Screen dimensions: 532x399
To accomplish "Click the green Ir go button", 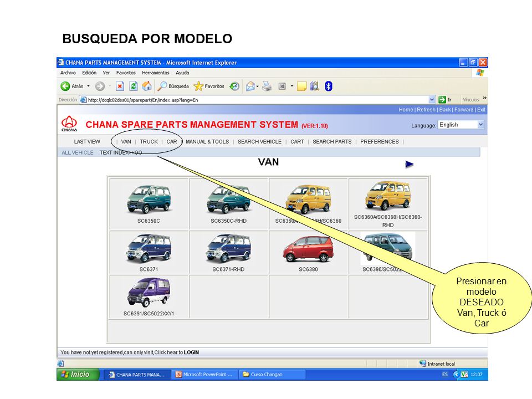I will click(445, 100).
